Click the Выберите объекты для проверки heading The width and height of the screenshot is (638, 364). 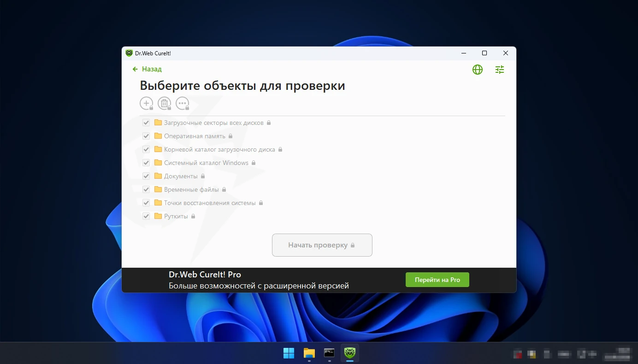click(x=242, y=86)
